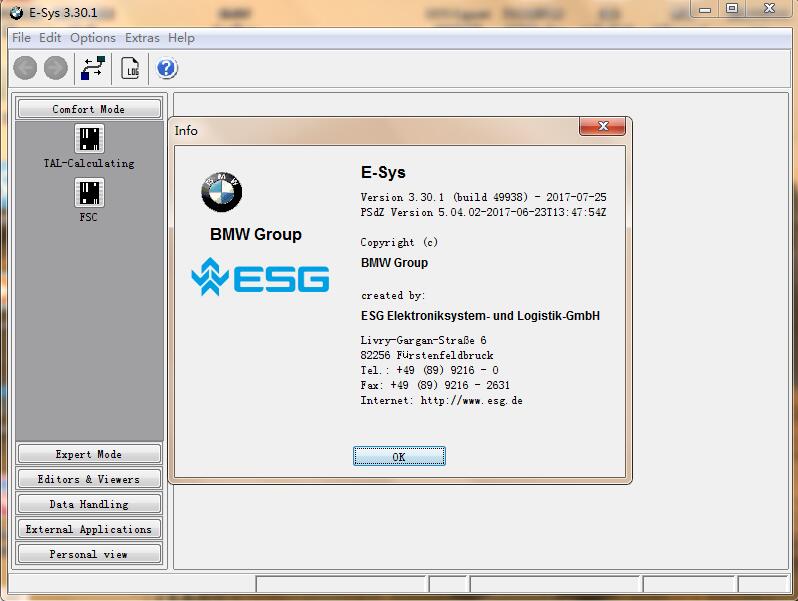Screen dimensions: 798x601
Task: Expand the Editors & Viewers panel
Action: 89,479
